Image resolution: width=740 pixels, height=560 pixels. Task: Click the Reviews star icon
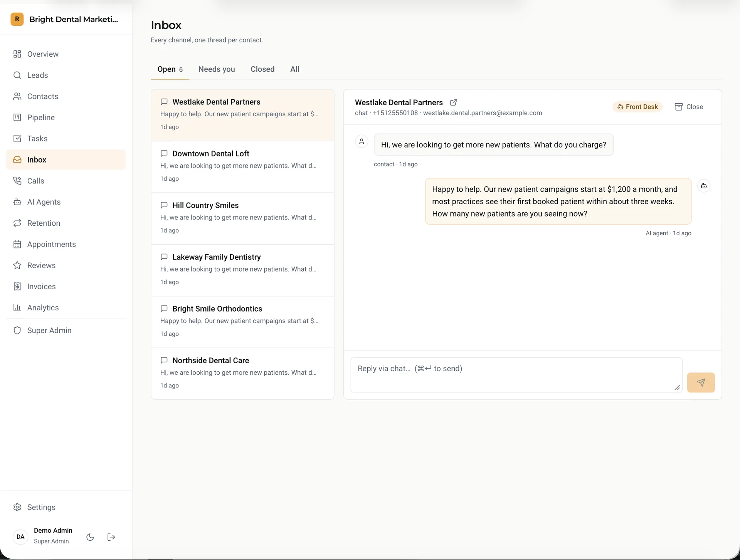point(17,265)
